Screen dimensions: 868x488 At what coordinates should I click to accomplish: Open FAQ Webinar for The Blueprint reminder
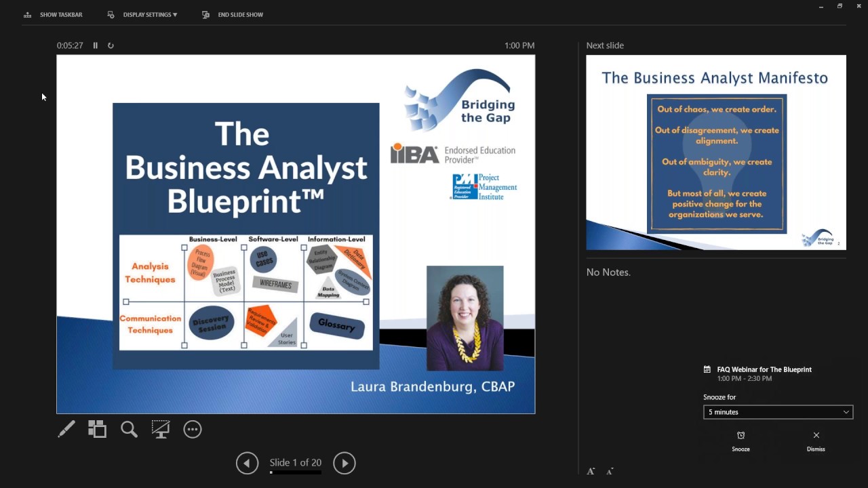point(764,369)
